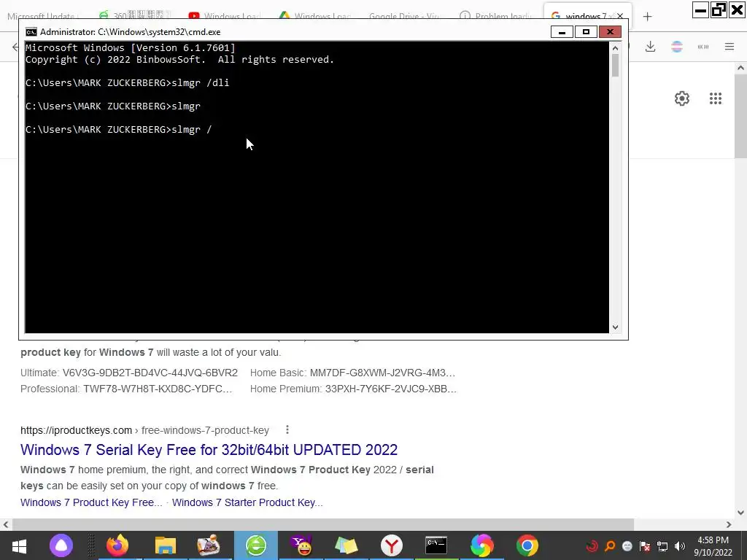
Task: Click the cmd window scrollbar thumb
Action: tap(615, 65)
